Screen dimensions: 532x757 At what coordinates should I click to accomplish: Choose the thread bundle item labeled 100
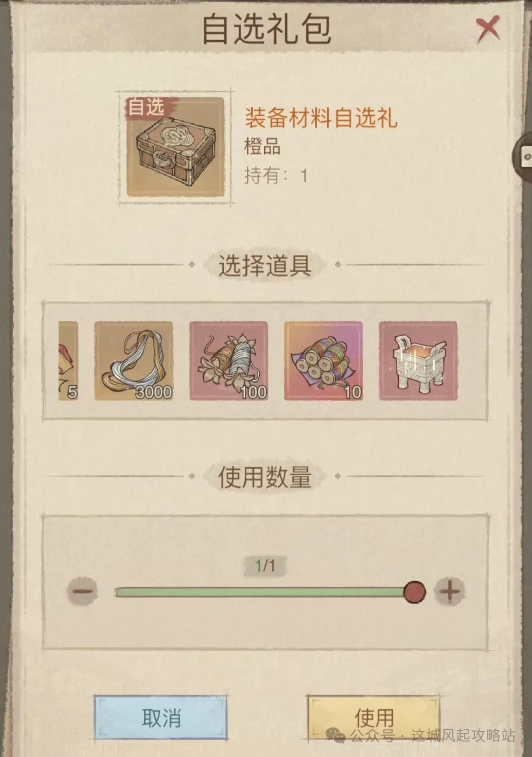pyautogui.click(x=229, y=360)
